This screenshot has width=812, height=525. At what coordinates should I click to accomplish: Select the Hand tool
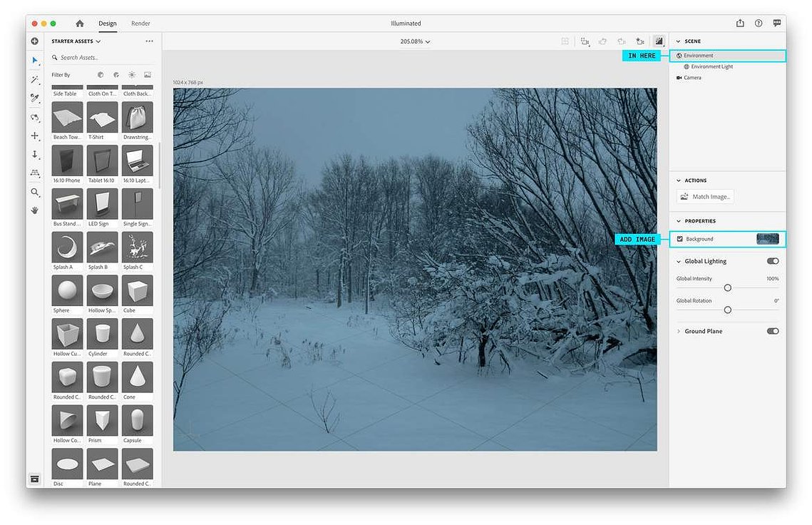coord(35,210)
